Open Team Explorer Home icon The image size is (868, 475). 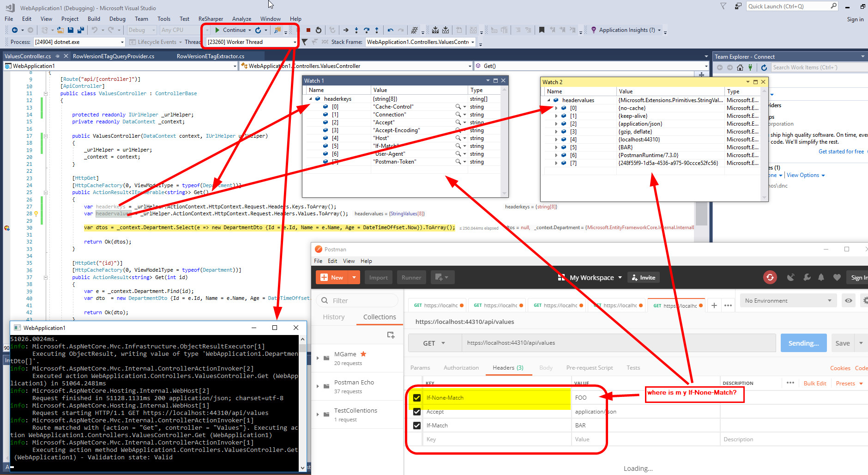[x=740, y=67]
